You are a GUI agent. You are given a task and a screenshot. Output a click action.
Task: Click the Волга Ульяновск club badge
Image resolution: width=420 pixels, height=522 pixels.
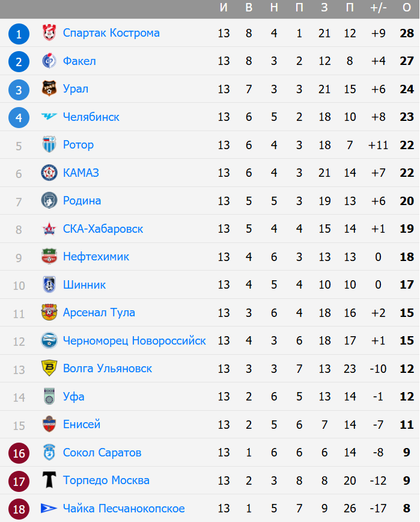coord(49,369)
